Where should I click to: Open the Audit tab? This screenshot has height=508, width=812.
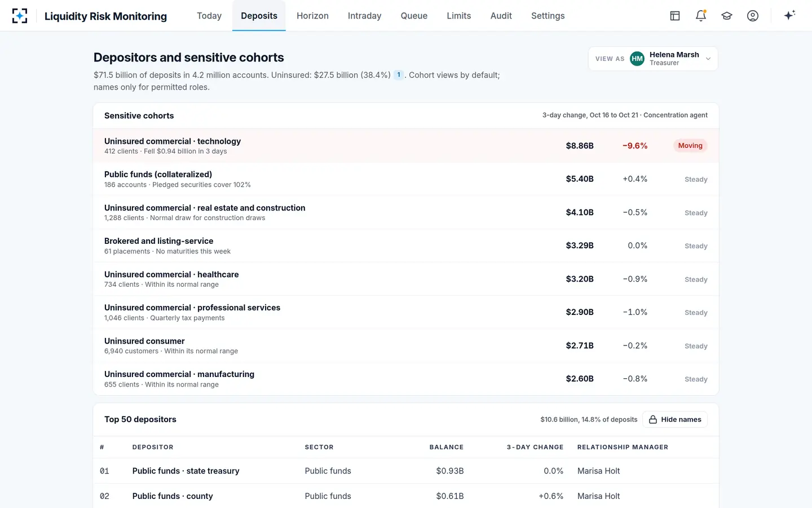coord(501,16)
